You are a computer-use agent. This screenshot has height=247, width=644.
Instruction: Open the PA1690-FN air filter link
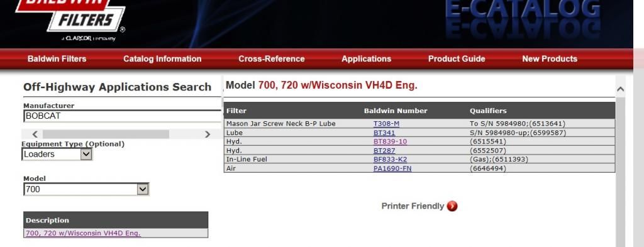pos(392,168)
